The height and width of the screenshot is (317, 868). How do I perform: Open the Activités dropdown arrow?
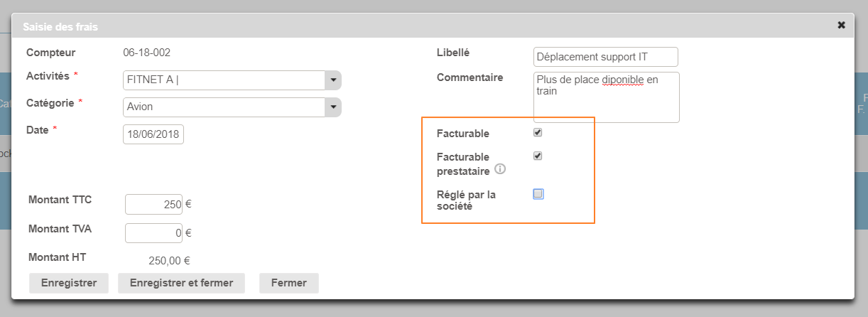click(332, 80)
